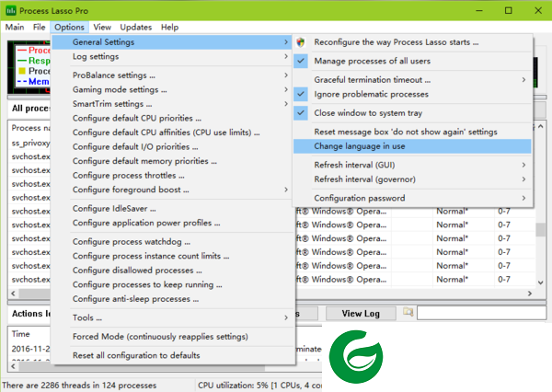Expand the General Settings submenu arrow
552x392 pixels.
(286, 42)
